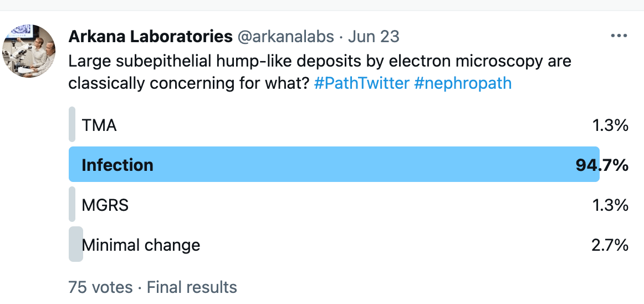The width and height of the screenshot is (644, 304).
Task: Click the 75 votes count
Action: tap(101, 287)
